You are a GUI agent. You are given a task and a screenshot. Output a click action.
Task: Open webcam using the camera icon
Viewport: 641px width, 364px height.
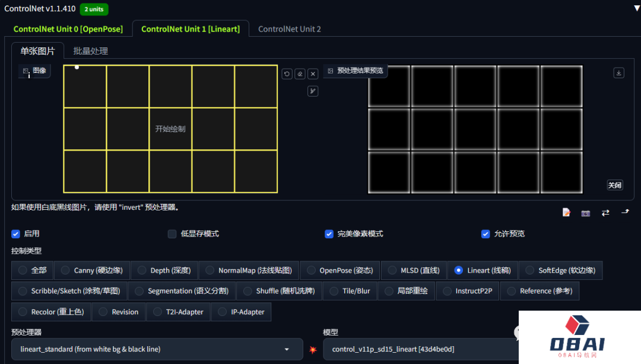click(x=586, y=212)
